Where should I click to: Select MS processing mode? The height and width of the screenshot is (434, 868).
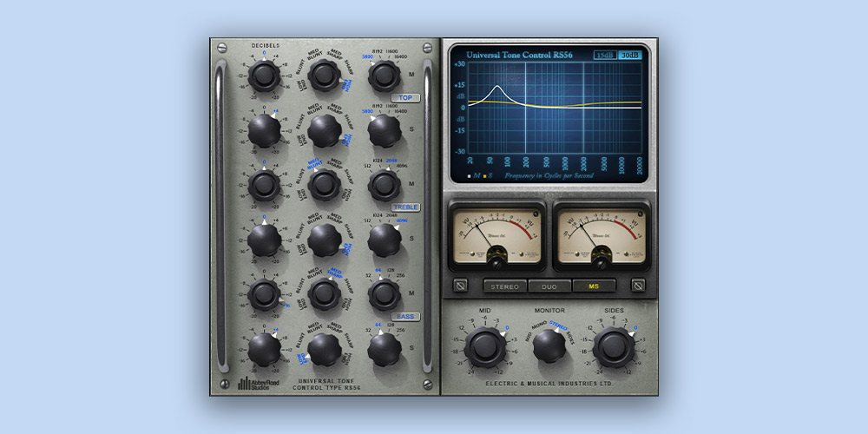tap(594, 286)
